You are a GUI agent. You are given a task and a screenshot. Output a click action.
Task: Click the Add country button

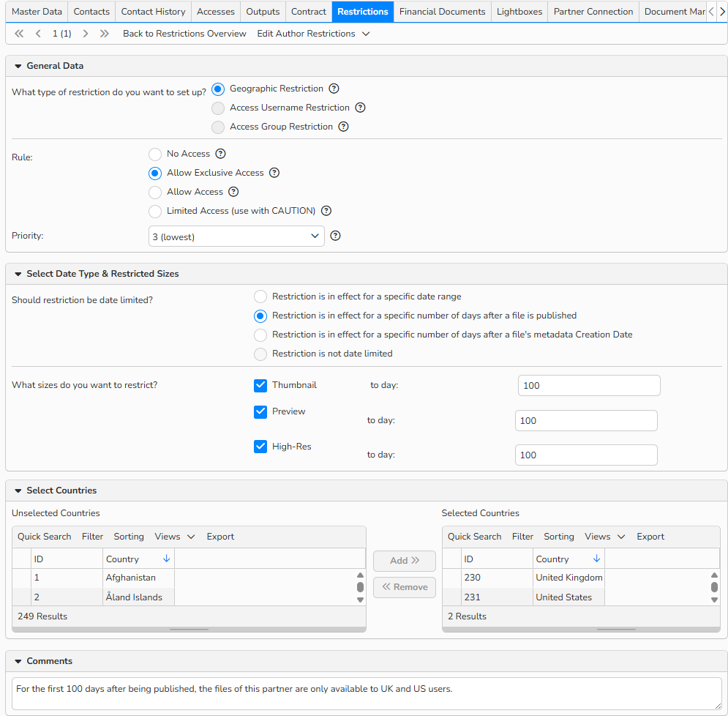405,560
